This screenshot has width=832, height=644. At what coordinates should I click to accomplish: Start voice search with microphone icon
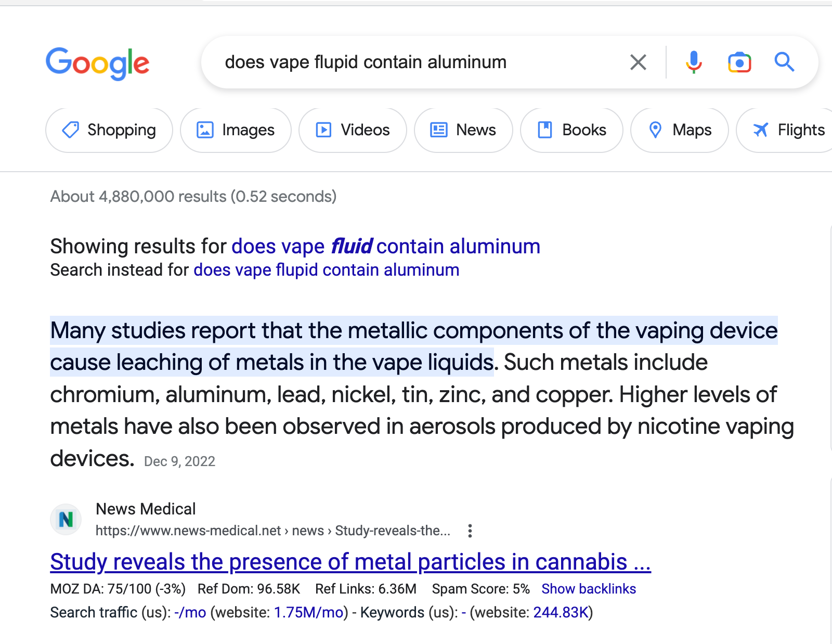point(694,62)
